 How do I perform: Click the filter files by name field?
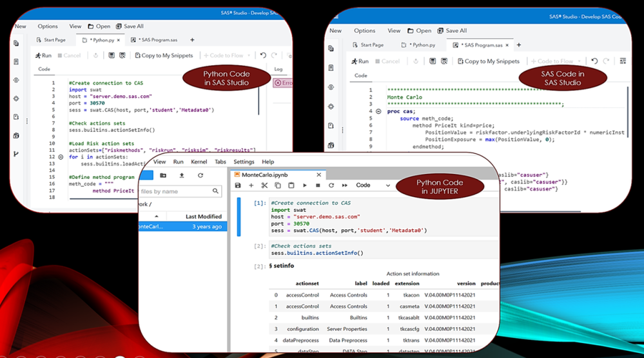click(x=181, y=191)
